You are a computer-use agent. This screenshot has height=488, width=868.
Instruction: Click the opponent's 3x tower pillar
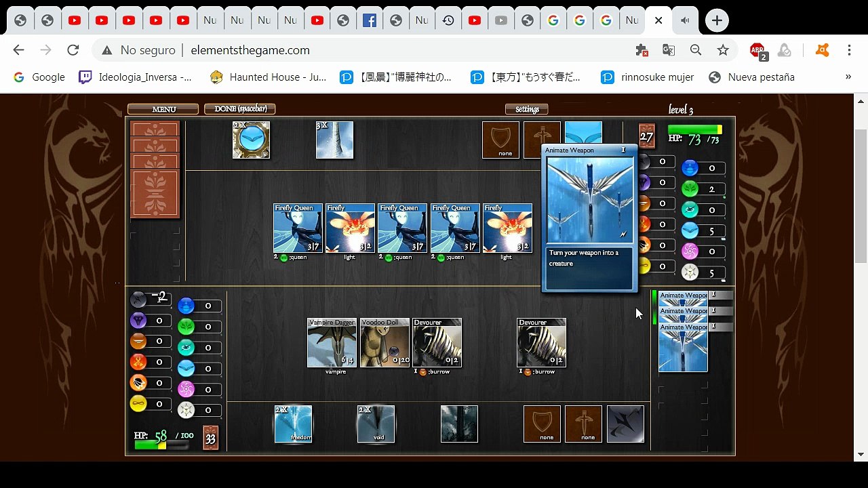pyautogui.click(x=334, y=140)
